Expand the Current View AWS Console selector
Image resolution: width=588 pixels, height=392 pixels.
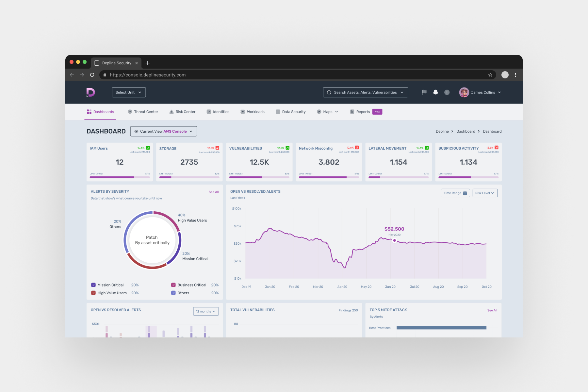click(x=163, y=131)
